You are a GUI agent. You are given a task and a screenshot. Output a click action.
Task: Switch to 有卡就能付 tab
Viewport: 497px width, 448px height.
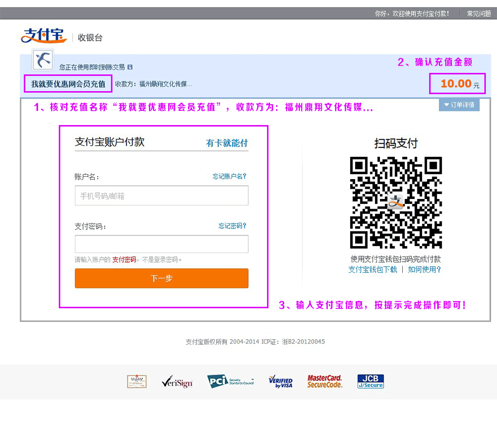(x=227, y=143)
